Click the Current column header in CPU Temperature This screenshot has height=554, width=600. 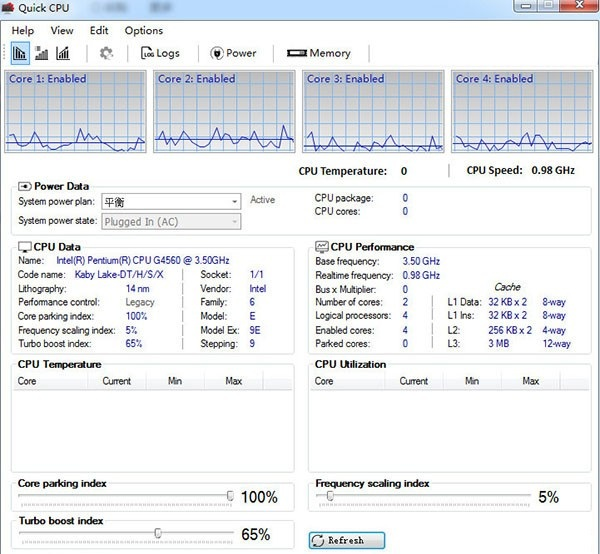116,381
